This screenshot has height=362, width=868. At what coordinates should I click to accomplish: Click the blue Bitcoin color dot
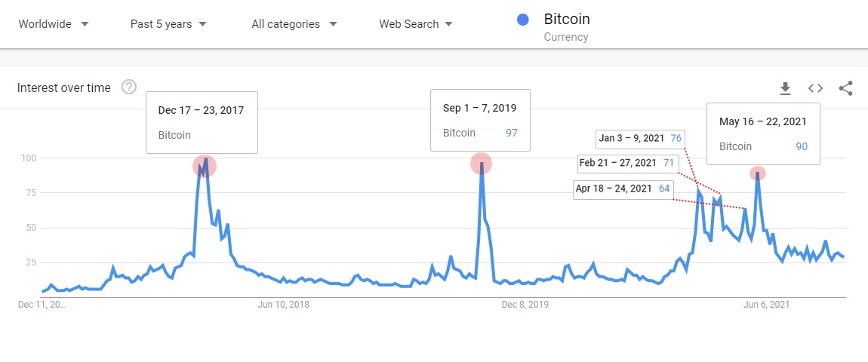pos(522,20)
